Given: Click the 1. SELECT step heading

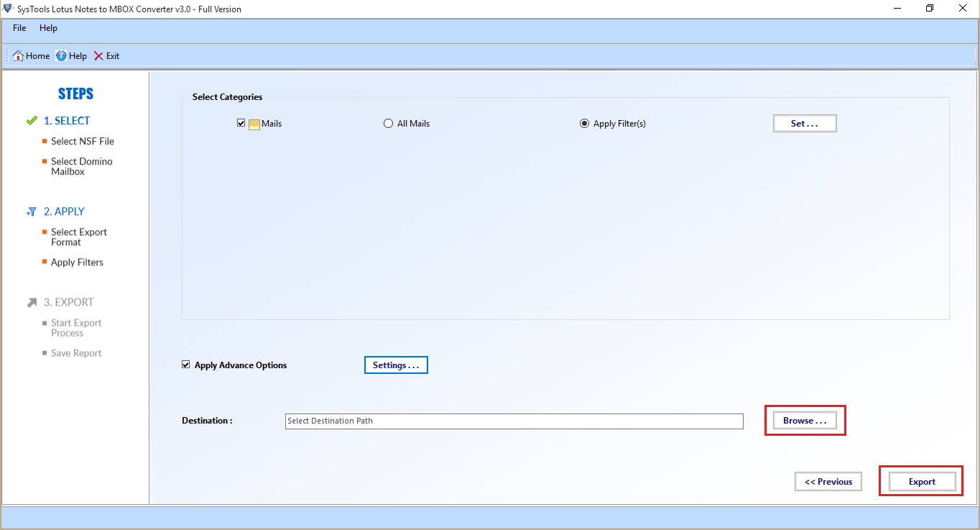Looking at the screenshot, I should click(x=67, y=120).
